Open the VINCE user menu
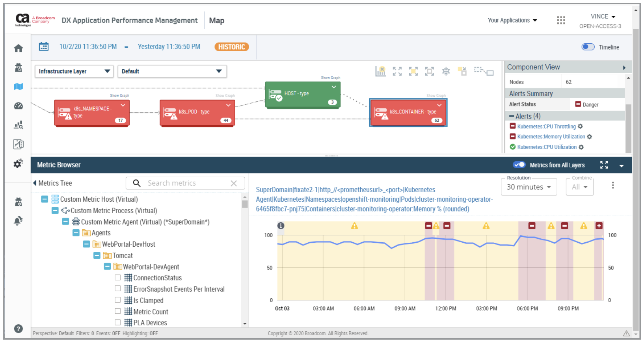 tap(603, 17)
